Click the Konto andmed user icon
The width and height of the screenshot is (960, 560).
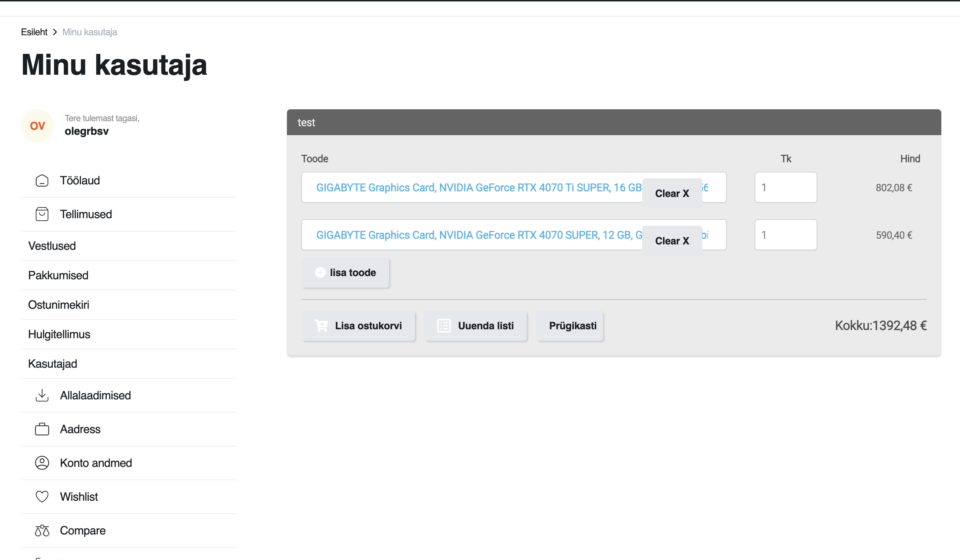point(42,463)
